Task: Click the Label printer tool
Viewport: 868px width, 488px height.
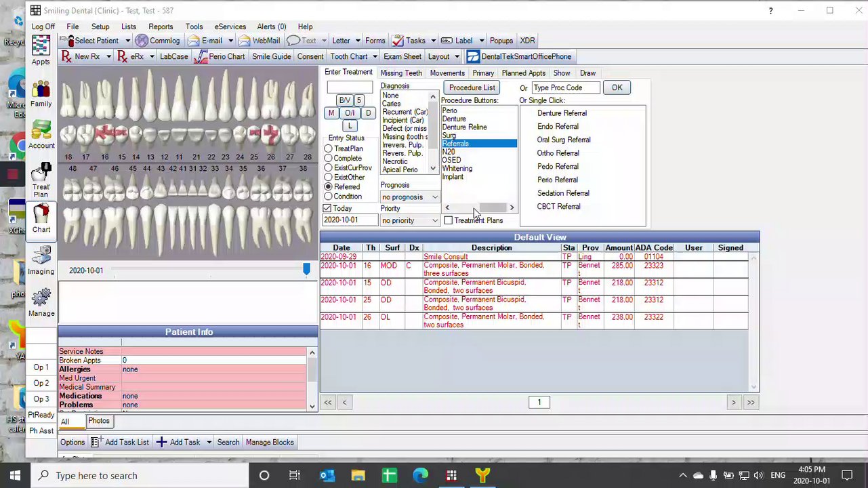Action: pyautogui.click(x=457, y=41)
